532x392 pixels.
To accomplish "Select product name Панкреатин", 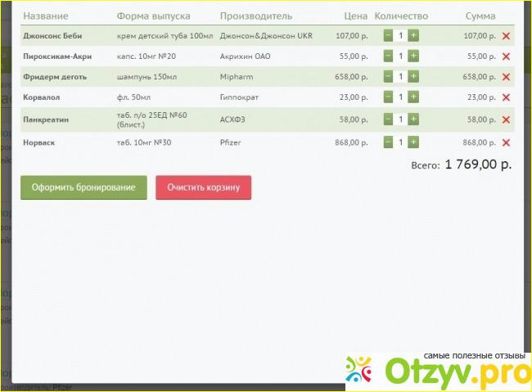I will point(46,119).
